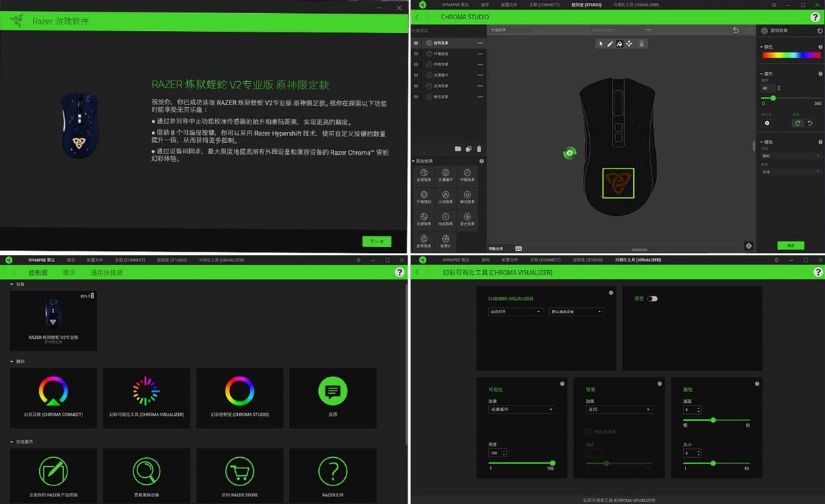Image resolution: width=825 pixels, height=504 pixels.
Task: Hide the 光谱循环 layer via eye icon
Action: [x=416, y=75]
